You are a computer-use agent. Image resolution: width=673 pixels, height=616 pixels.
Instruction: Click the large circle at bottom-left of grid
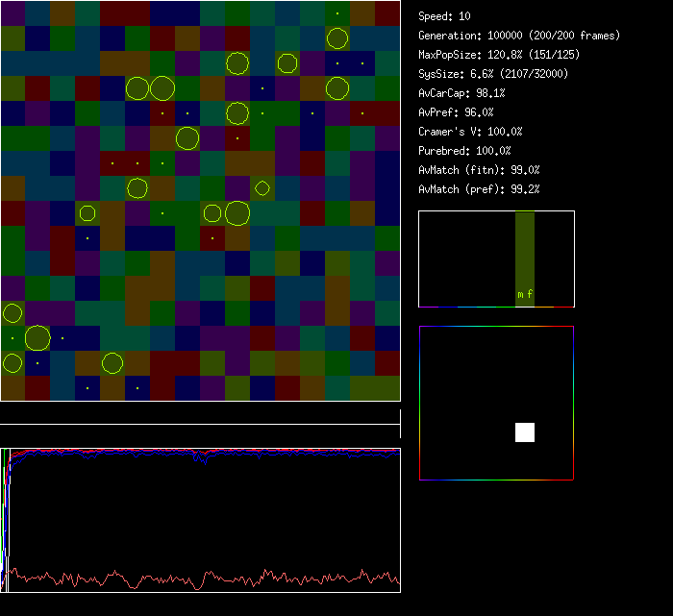click(x=37, y=338)
